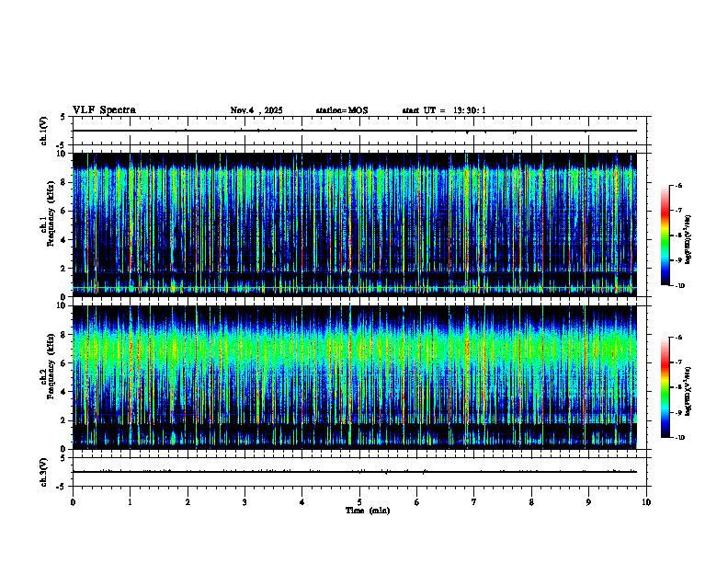Screen dimensions: 728x563
Task: Click the "ch.1(V)" waveform axis label
Action: tap(44, 131)
